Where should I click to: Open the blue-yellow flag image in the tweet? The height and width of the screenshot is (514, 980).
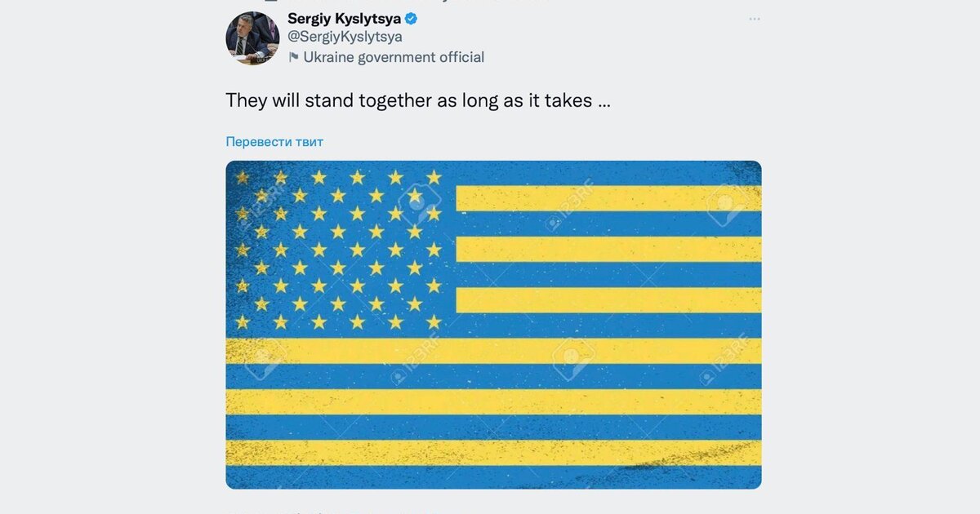click(x=493, y=325)
